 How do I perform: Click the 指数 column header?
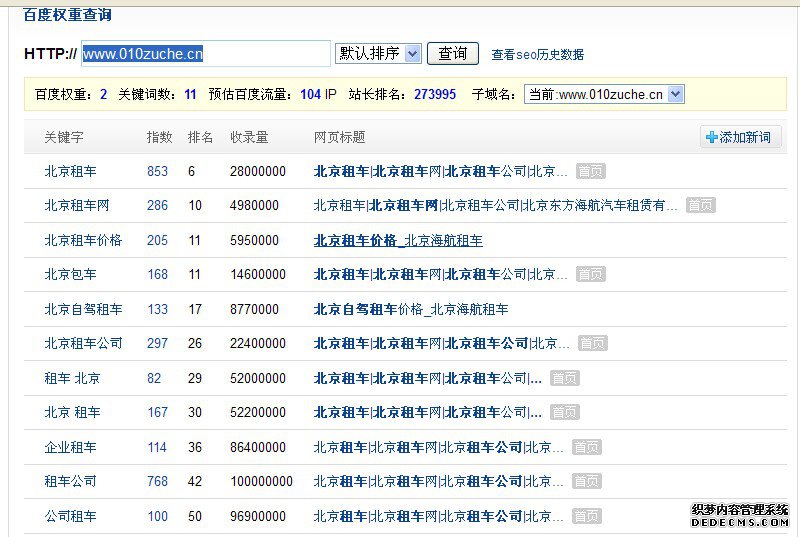click(x=159, y=137)
